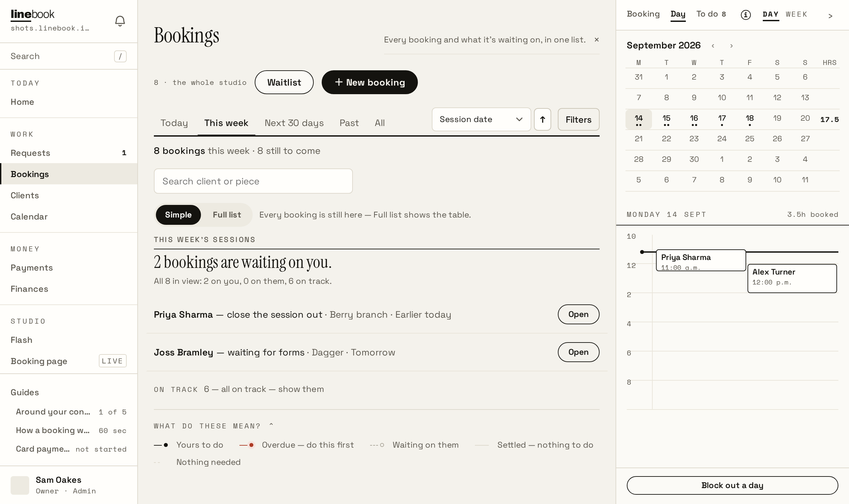
Task: Select the Today tab
Action: click(174, 123)
